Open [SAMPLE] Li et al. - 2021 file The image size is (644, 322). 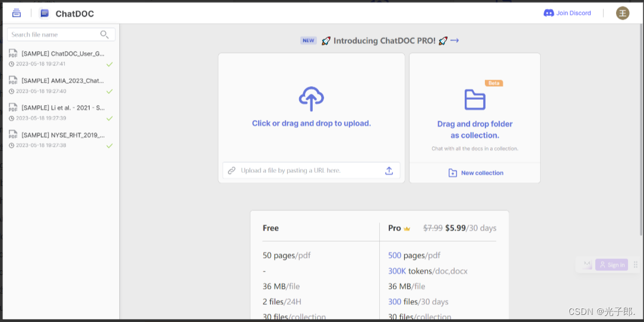(x=63, y=108)
